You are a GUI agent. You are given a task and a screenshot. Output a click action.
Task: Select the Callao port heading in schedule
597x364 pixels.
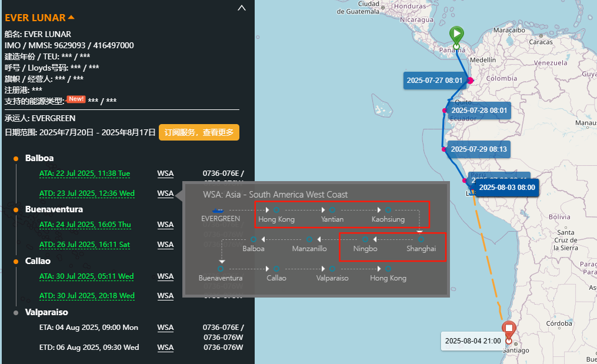coord(38,261)
